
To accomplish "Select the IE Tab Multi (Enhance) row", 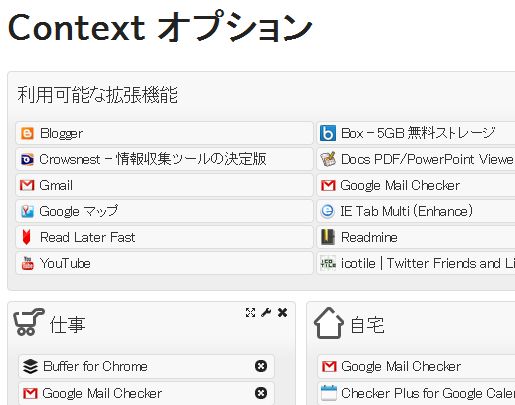I will click(416, 211).
